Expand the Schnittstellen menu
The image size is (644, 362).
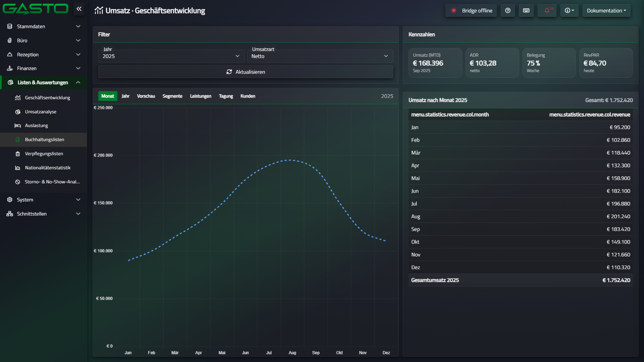point(44,214)
